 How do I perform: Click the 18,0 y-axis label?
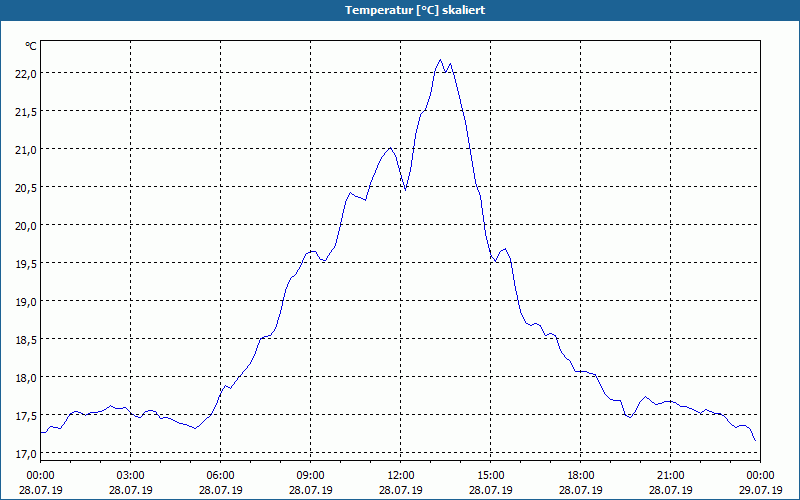pyautogui.click(x=26, y=378)
